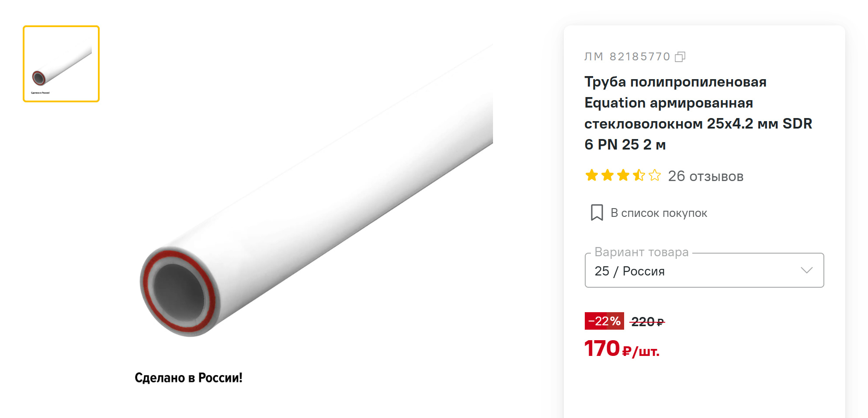The image size is (868, 418).
Task: Click the half-filled fourth rating star
Action: 639,175
